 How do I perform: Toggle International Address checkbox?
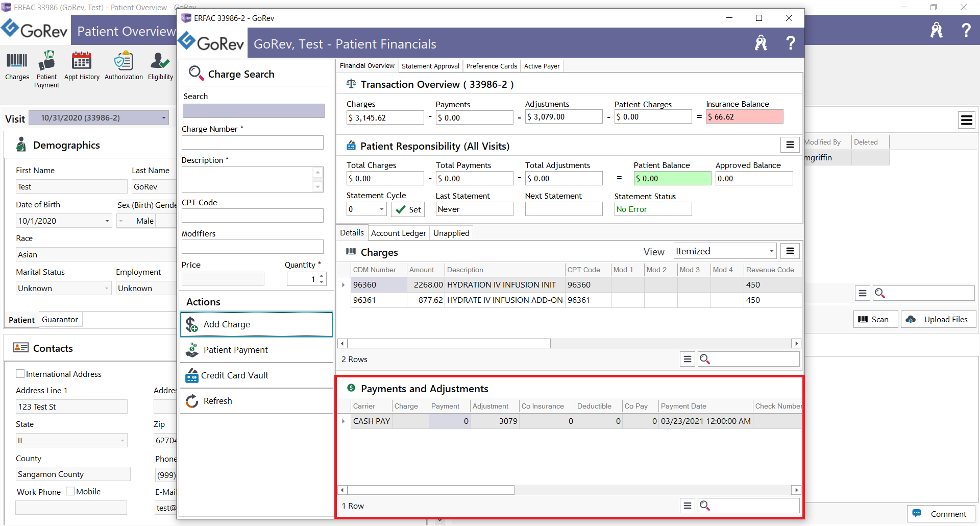pyautogui.click(x=20, y=374)
